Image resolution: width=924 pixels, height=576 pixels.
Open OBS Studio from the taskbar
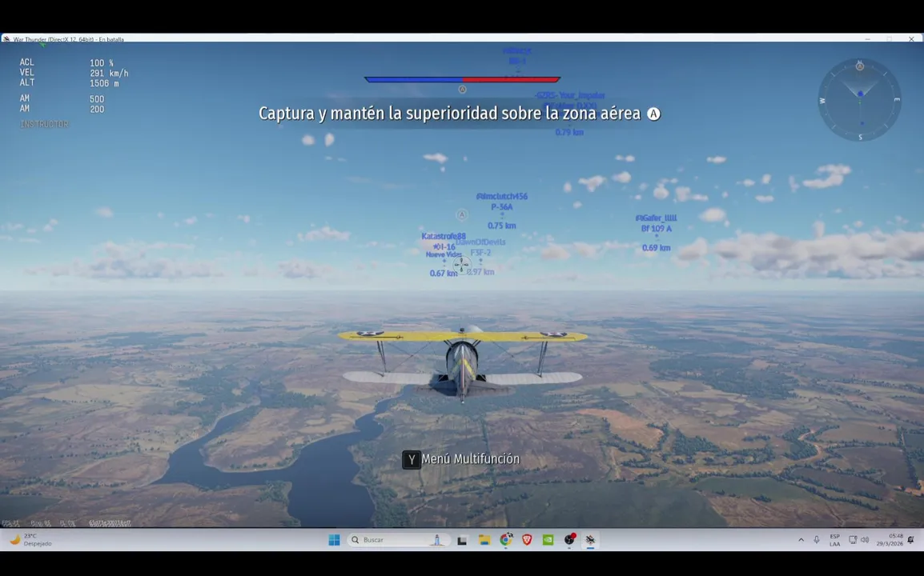[x=569, y=540]
